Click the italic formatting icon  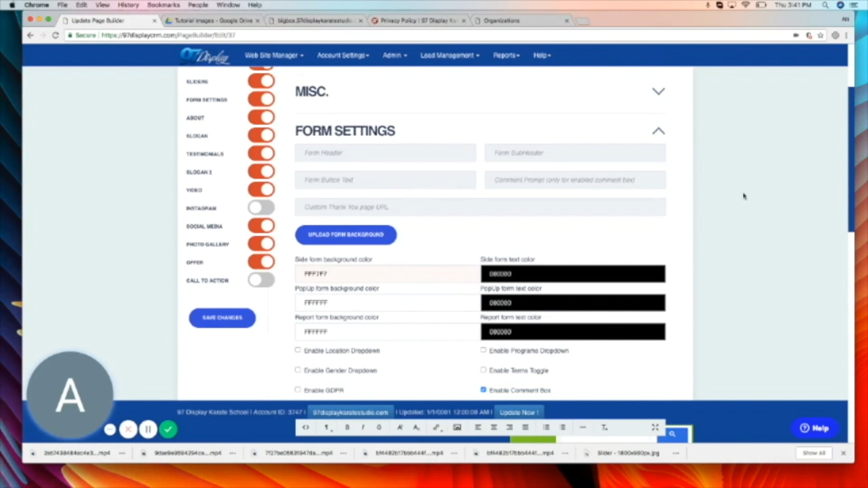[x=363, y=427]
